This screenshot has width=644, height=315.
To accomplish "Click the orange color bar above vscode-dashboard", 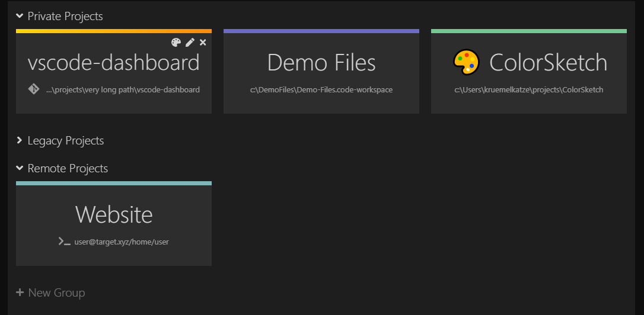I will [114, 31].
